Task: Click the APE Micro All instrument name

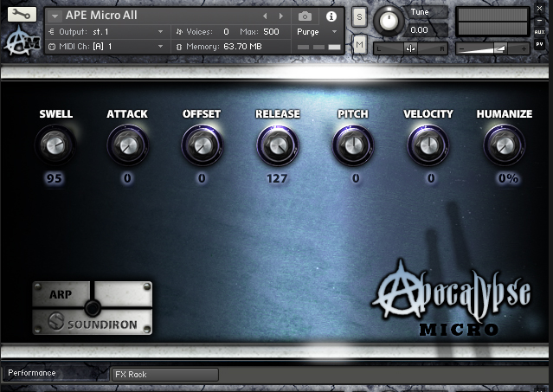Action: click(x=101, y=16)
